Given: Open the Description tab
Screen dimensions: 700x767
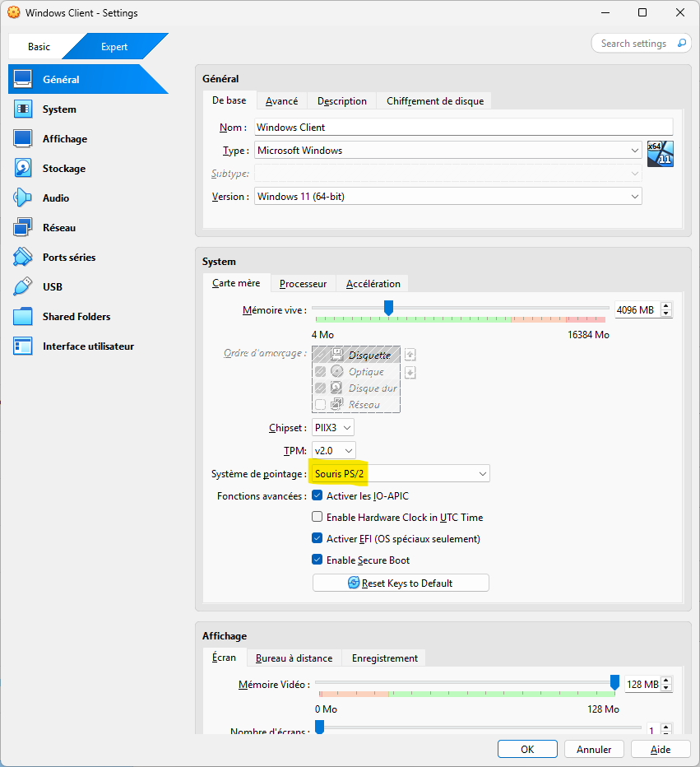Looking at the screenshot, I should pos(341,100).
